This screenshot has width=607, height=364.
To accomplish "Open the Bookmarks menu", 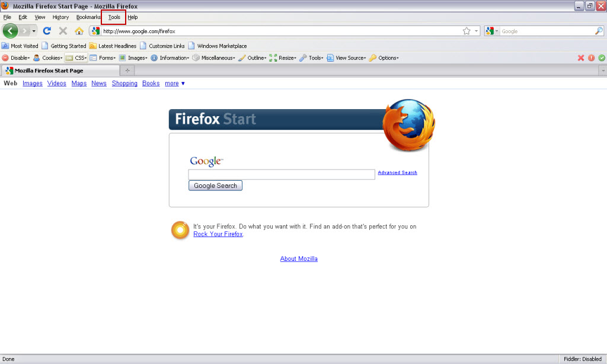I will point(88,17).
